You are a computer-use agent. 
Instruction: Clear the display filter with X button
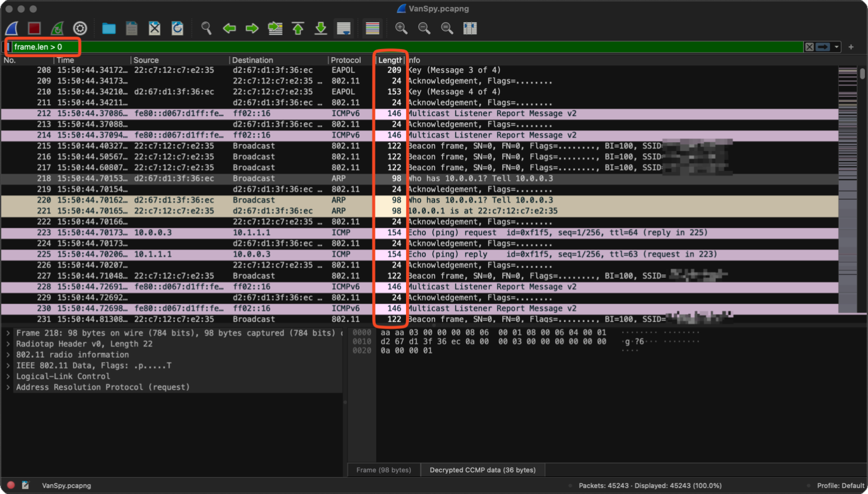pos(809,47)
